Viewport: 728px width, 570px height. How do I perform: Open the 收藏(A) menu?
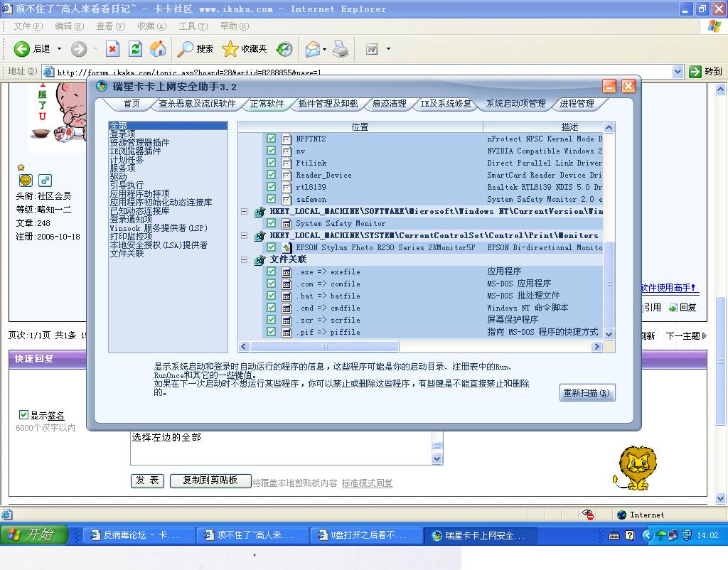(x=152, y=26)
